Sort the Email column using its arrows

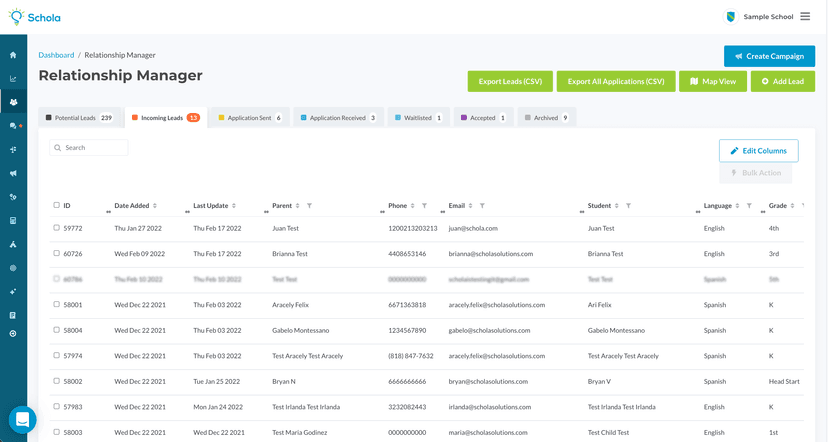coord(471,206)
